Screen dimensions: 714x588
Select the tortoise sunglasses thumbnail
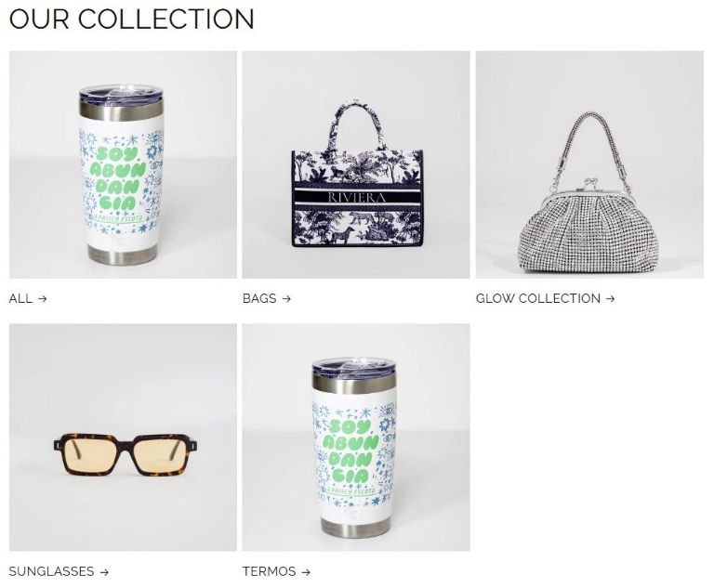point(123,438)
